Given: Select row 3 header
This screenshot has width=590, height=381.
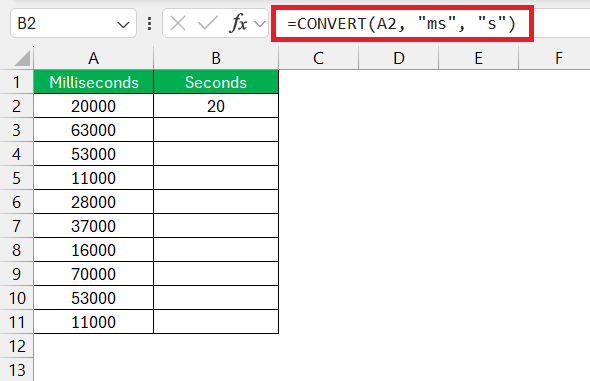Looking at the screenshot, I should (x=16, y=130).
